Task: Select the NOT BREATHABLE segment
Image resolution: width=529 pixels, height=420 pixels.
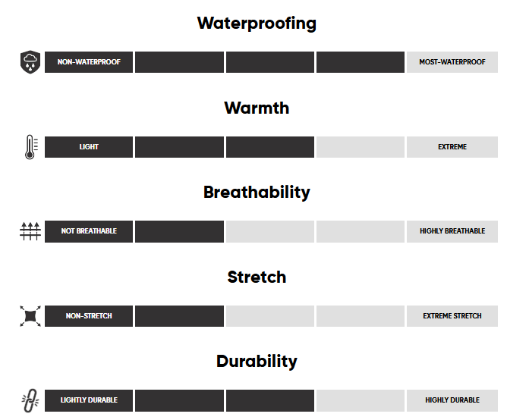Action: point(89,231)
